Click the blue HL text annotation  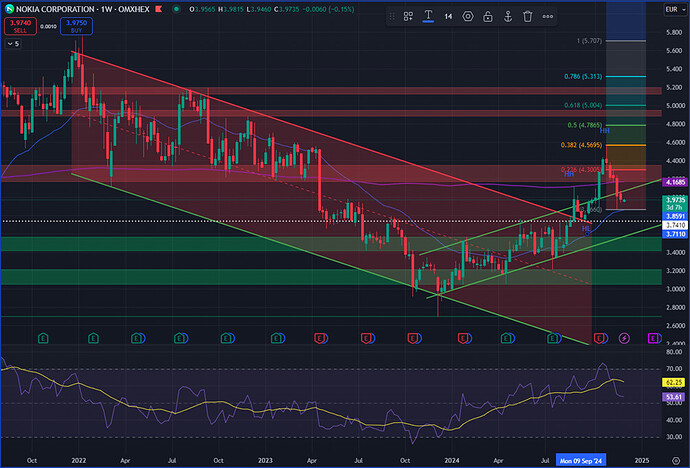(x=586, y=229)
